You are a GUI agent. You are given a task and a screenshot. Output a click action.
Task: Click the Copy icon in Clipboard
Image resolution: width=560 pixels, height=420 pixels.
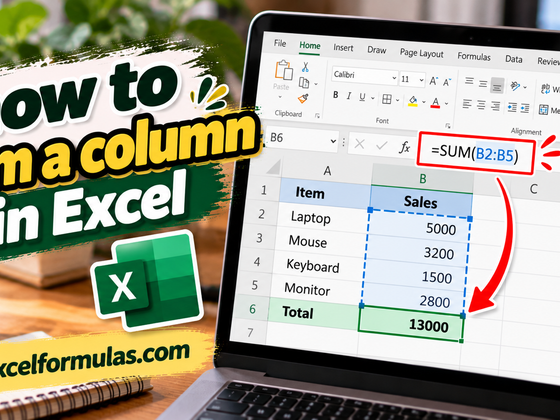coord(304,83)
